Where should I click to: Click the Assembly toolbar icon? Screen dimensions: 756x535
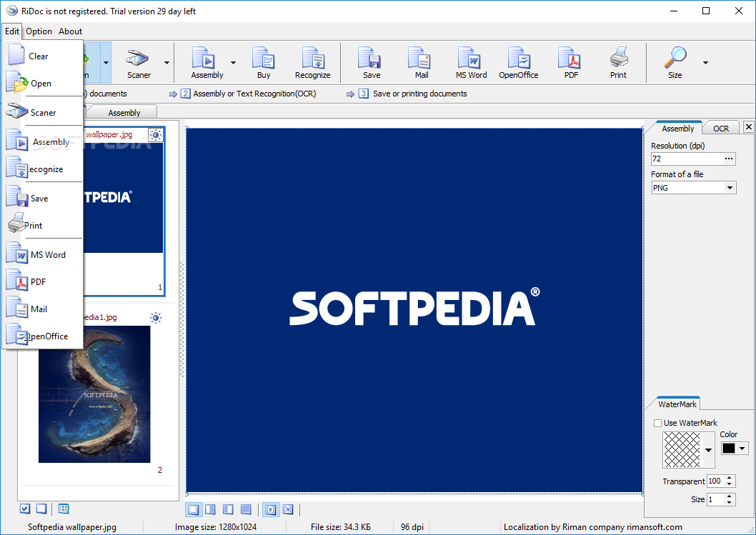coord(207,63)
